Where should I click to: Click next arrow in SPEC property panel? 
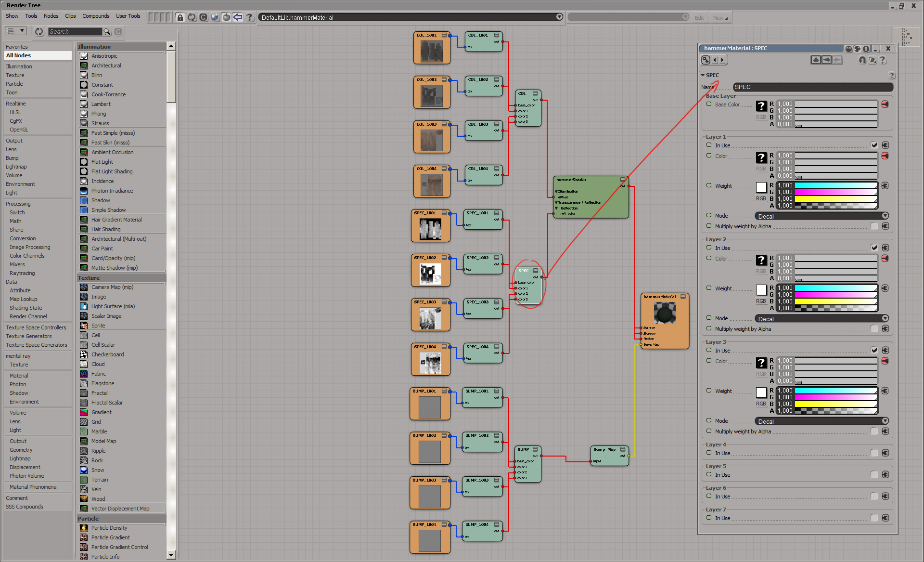point(722,60)
